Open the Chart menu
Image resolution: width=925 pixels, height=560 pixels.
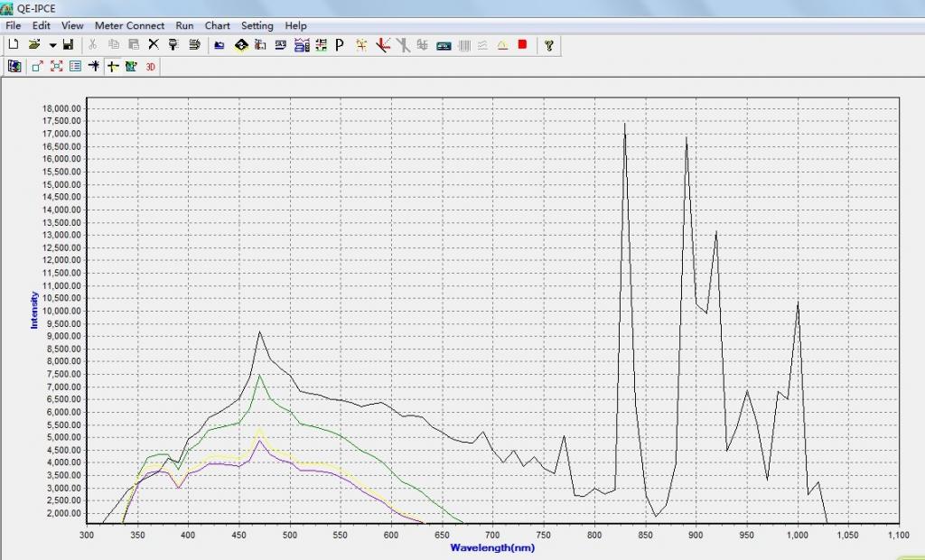click(x=217, y=25)
